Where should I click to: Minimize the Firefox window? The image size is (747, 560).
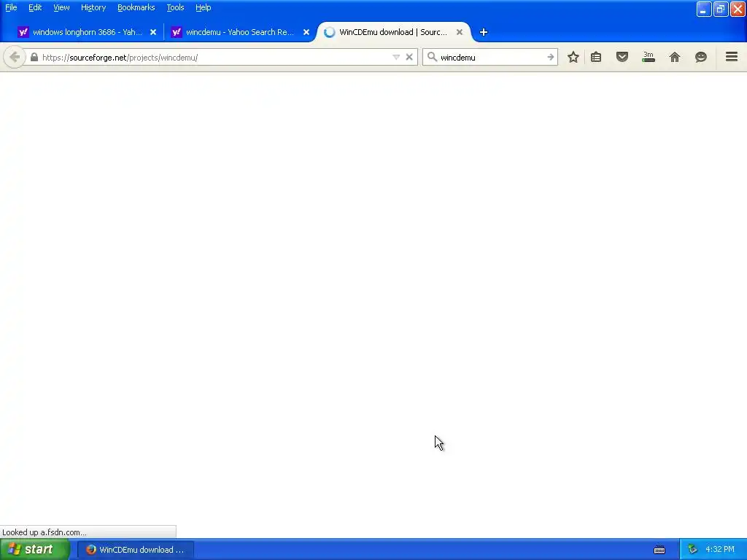(x=704, y=9)
